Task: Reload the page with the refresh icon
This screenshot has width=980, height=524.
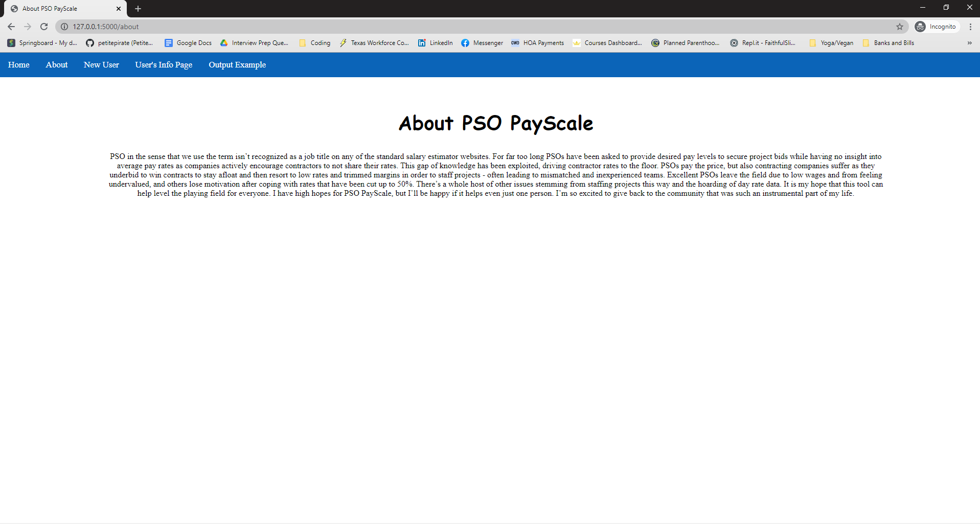Action: [x=44, y=27]
